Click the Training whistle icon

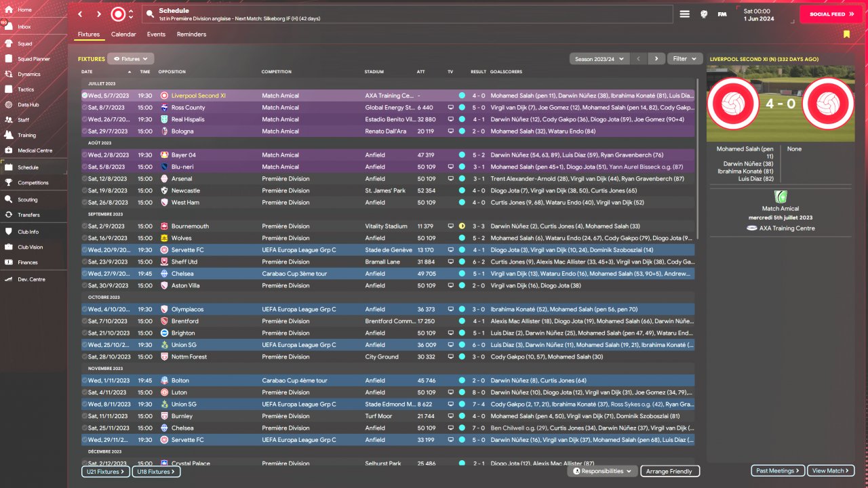coord(8,135)
